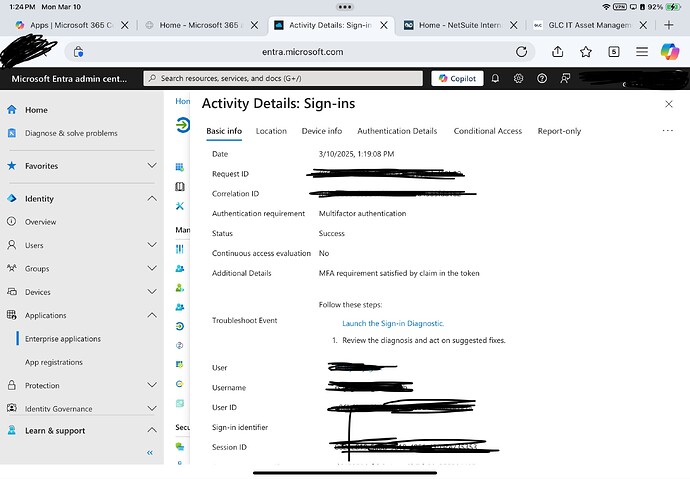690x479 pixels.
Task: Select the Basic info tab
Action: tap(224, 131)
